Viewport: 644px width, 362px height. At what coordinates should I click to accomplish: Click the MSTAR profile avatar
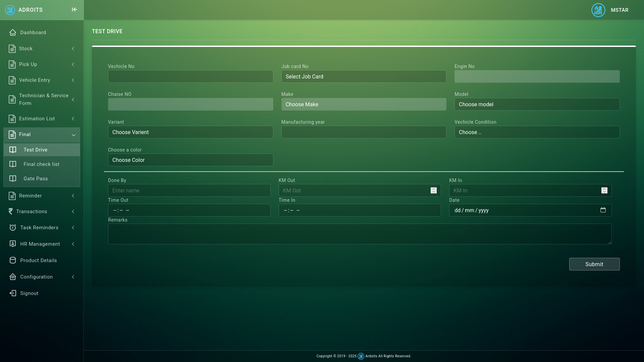pyautogui.click(x=598, y=10)
